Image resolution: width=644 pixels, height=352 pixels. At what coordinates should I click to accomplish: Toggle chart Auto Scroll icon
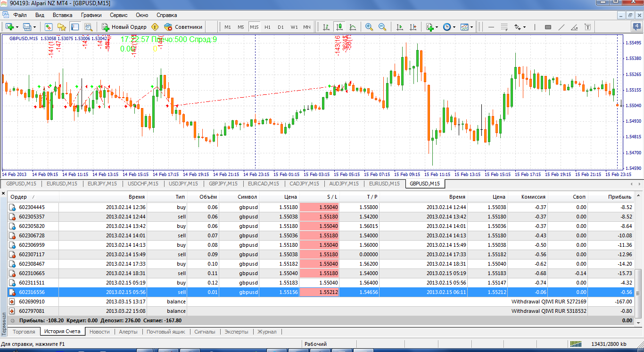pyautogui.click(x=400, y=27)
